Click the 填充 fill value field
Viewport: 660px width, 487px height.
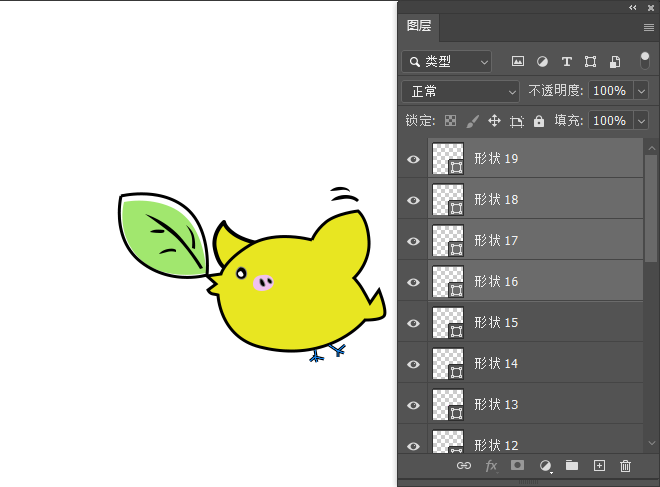coord(609,121)
